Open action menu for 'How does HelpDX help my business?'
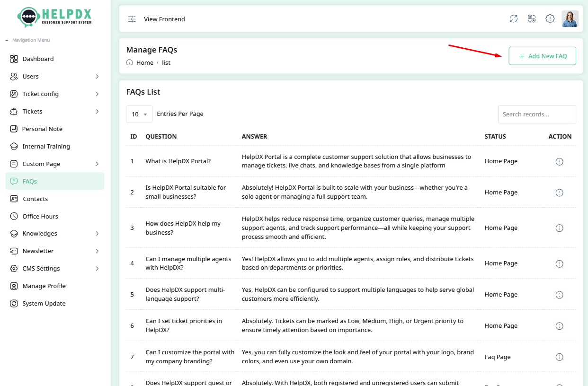The height and width of the screenshot is (386, 588). [x=559, y=228]
